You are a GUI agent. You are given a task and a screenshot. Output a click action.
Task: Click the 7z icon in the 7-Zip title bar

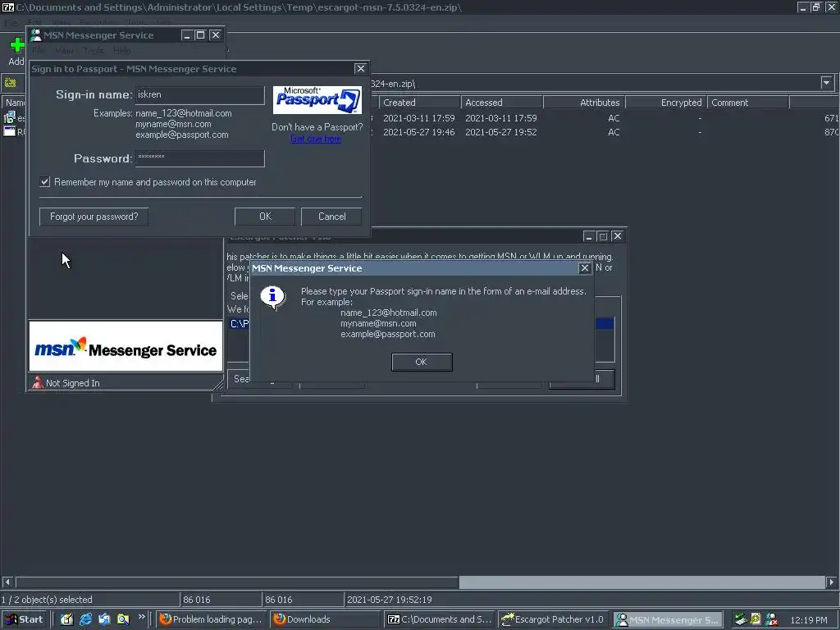point(7,7)
